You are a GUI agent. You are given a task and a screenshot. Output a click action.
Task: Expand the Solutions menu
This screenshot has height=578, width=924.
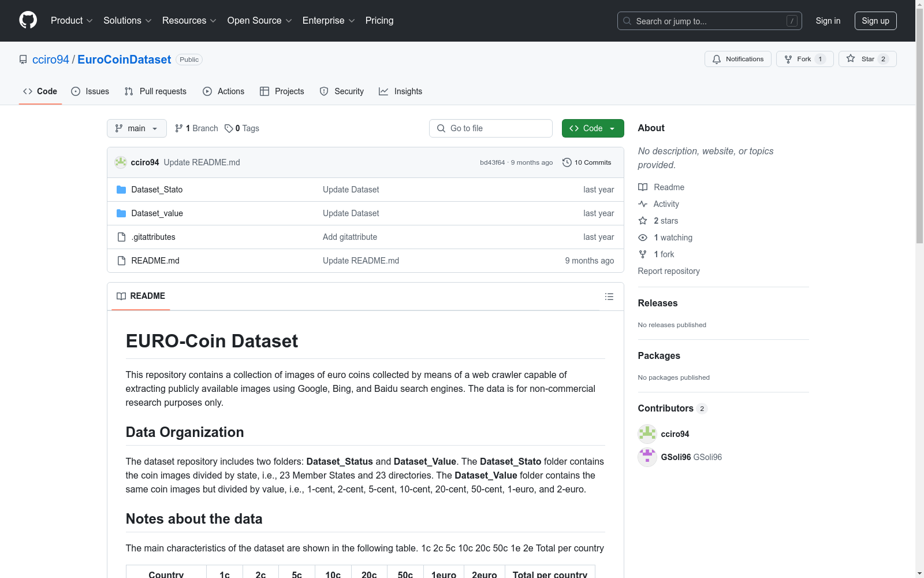(128, 21)
